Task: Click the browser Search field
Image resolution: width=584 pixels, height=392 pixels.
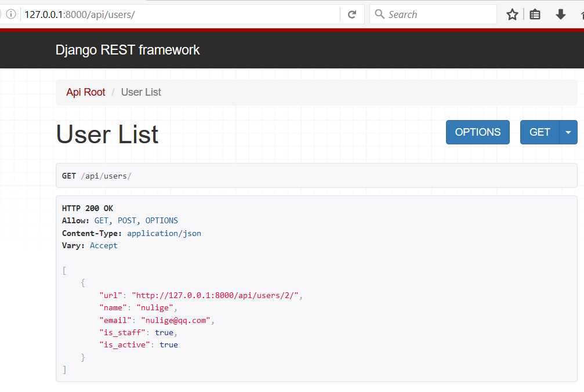Action: point(433,14)
